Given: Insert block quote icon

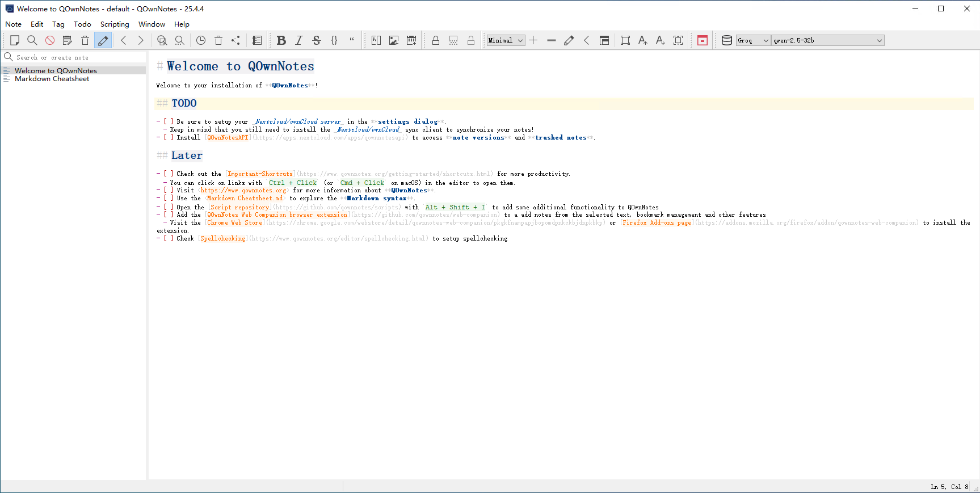Looking at the screenshot, I should pos(352,40).
